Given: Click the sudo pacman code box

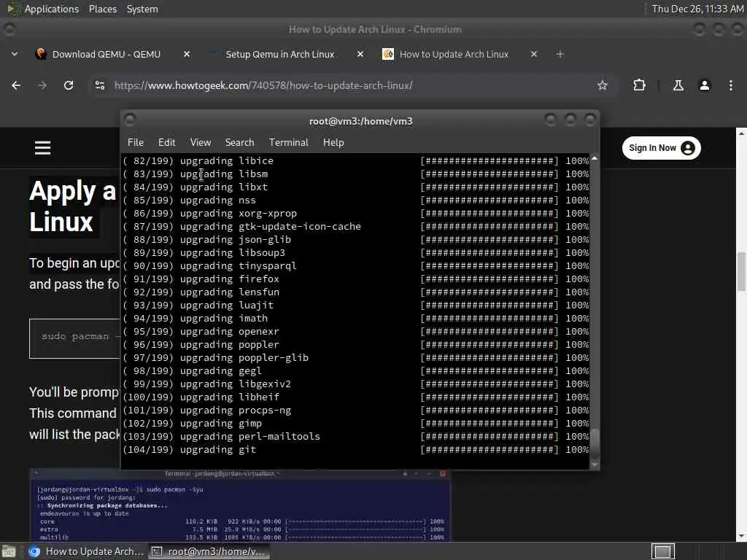Looking at the screenshot, I should pos(75,338).
